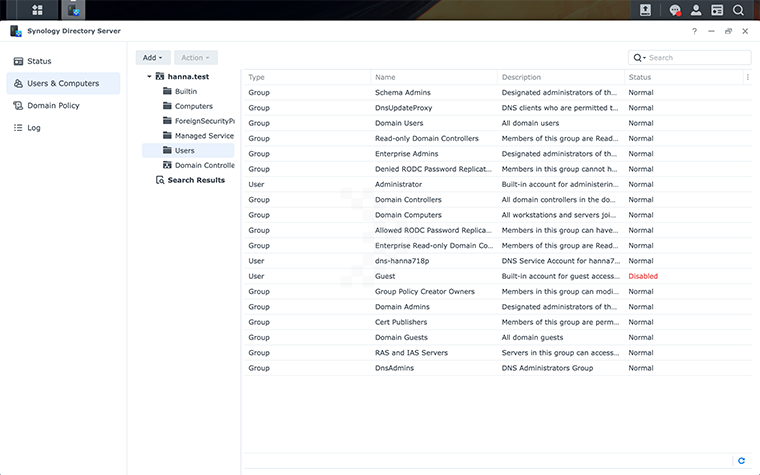Collapse the hanna.test domain tree node
The height and width of the screenshot is (475, 760).
click(x=149, y=76)
